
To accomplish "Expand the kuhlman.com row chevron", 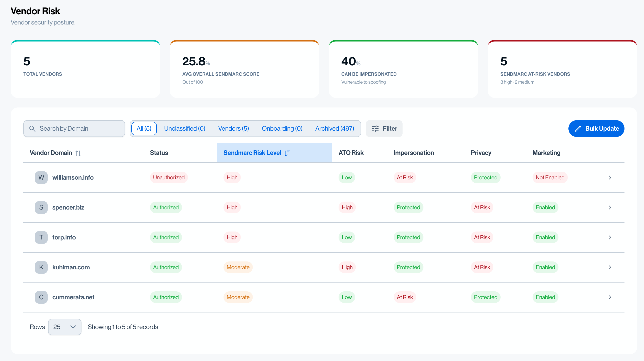I will [610, 268].
